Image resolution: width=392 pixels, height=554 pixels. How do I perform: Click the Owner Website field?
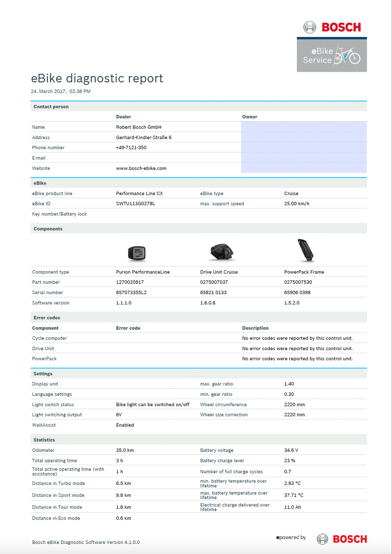coord(303,168)
